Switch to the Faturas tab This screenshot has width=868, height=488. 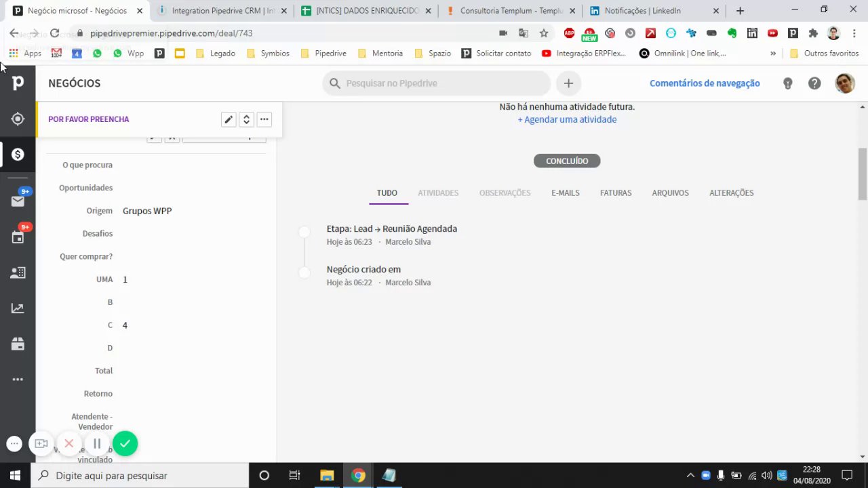(x=616, y=193)
